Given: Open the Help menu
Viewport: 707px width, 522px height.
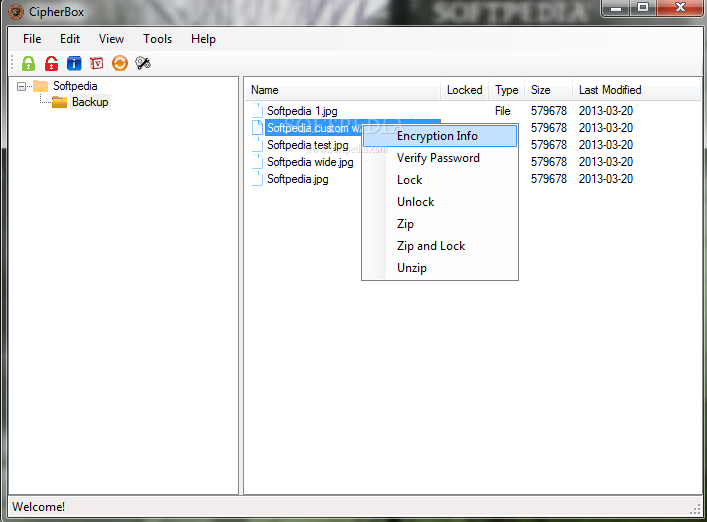Looking at the screenshot, I should click(203, 39).
